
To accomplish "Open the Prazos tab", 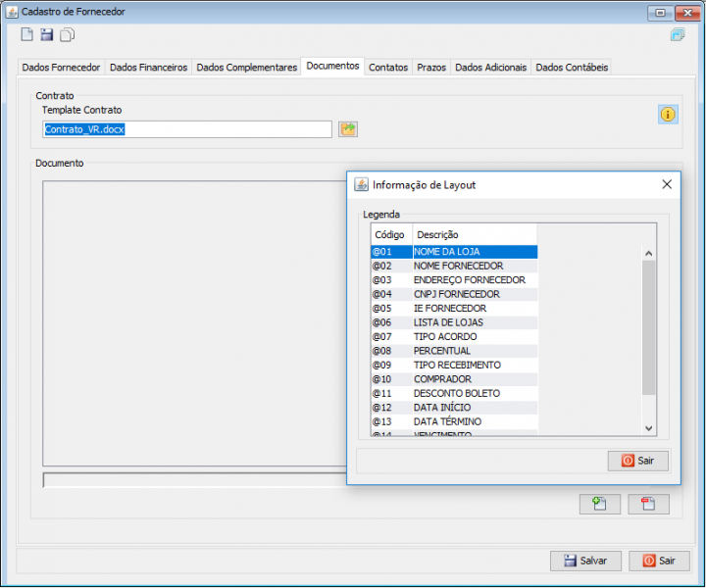I will tap(430, 68).
